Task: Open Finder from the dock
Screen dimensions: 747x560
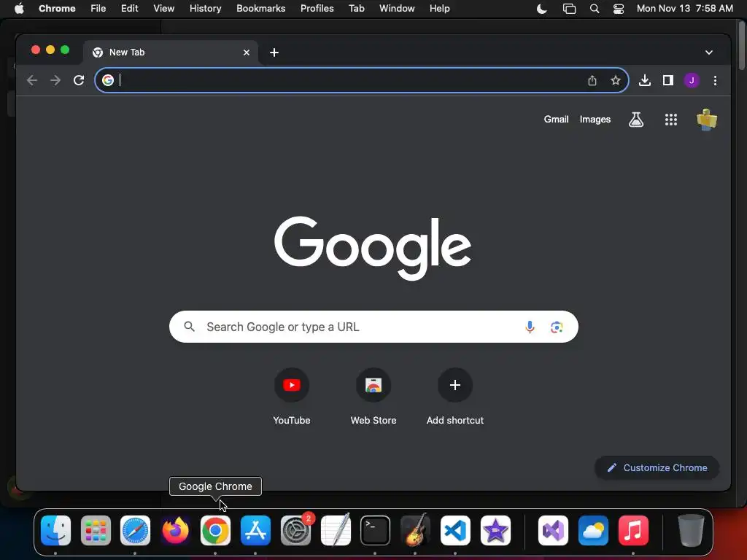Action: (55, 531)
